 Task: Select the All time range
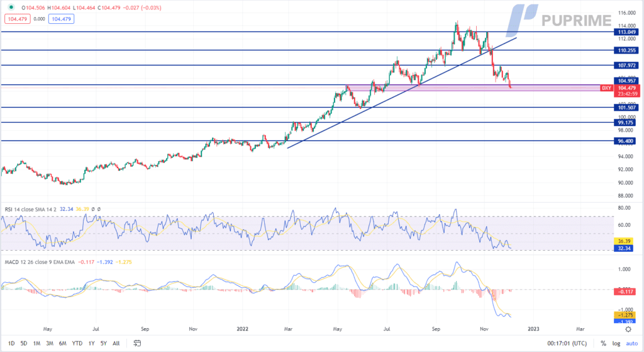[116, 343]
